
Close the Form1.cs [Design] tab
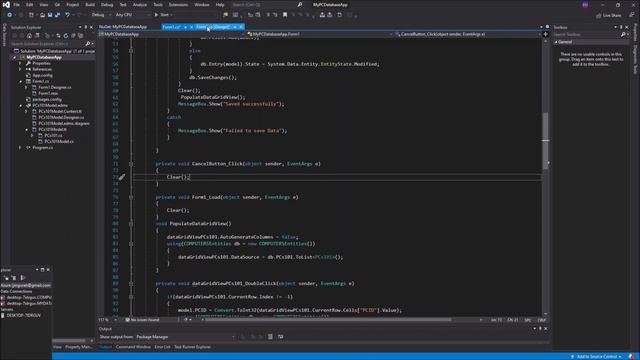coord(241,27)
